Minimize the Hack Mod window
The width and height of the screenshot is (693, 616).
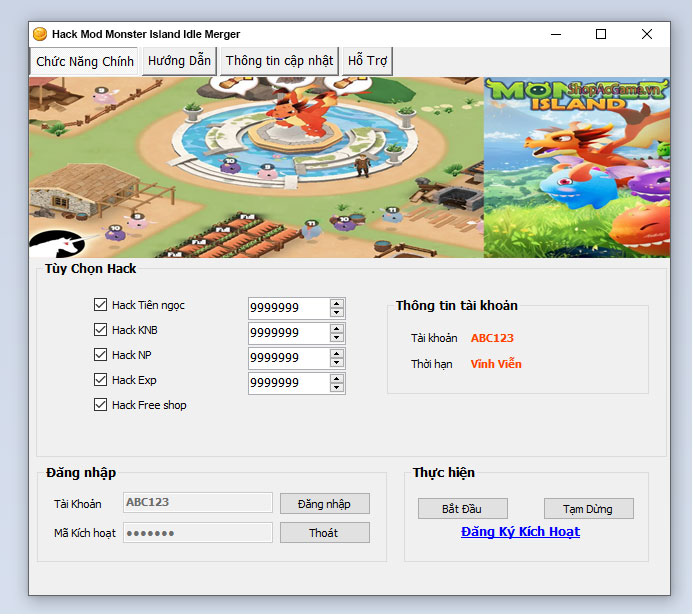click(556, 34)
